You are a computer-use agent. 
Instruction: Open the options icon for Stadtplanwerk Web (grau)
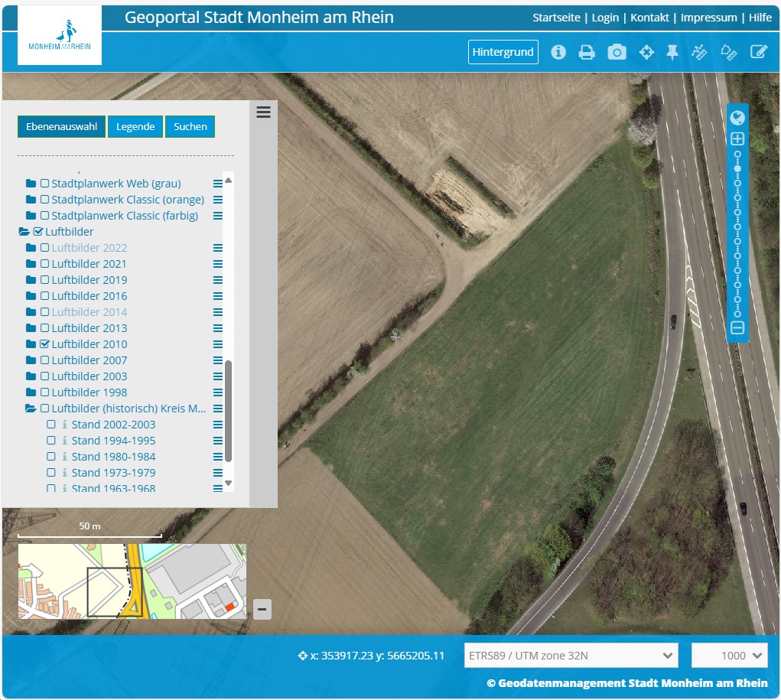218,184
